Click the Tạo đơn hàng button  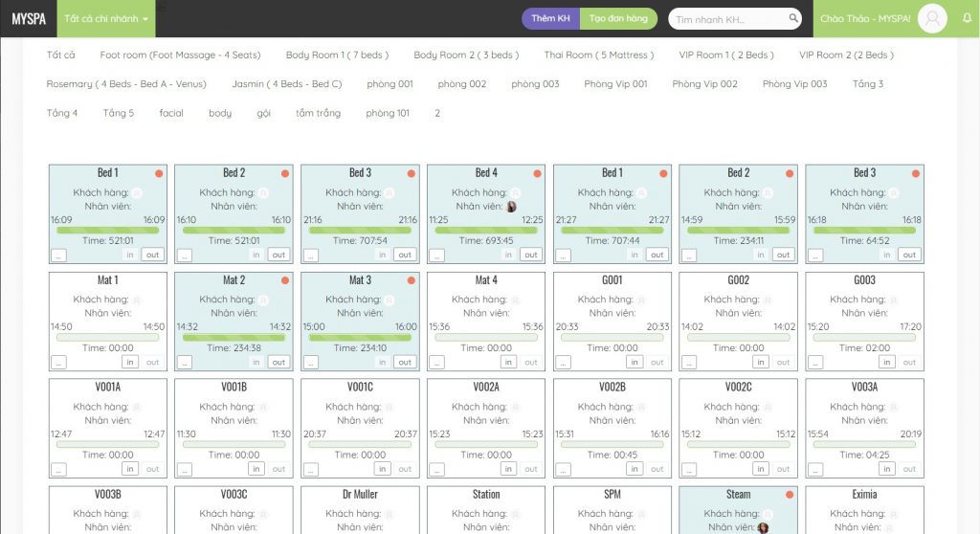tap(618, 19)
